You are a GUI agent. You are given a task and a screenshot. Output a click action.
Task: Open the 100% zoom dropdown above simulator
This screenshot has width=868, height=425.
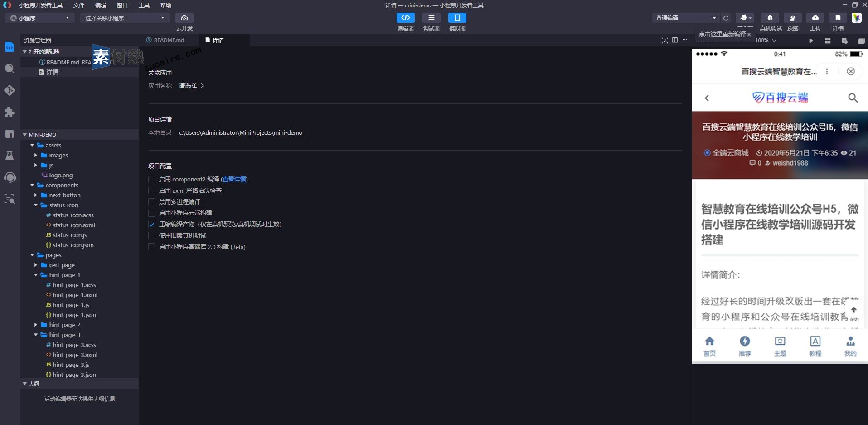(766, 40)
